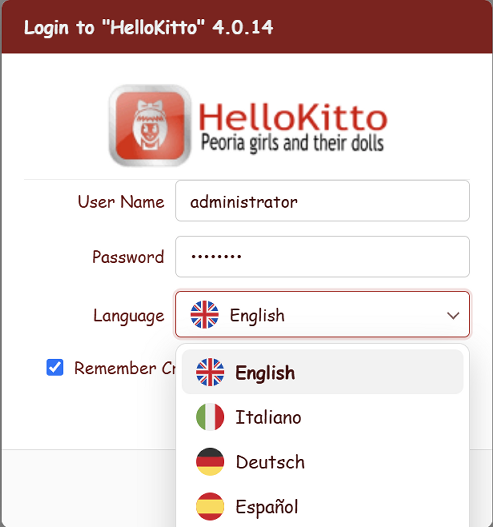Focus the Password input field
493x527 pixels.
point(322,257)
